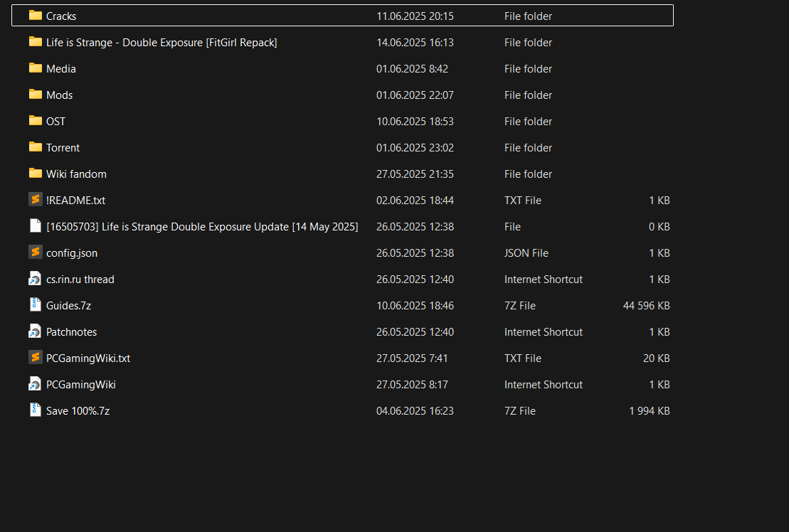Click the date '04.06.2025 16:23'
Viewport: 789px width, 532px height.
[415, 411]
